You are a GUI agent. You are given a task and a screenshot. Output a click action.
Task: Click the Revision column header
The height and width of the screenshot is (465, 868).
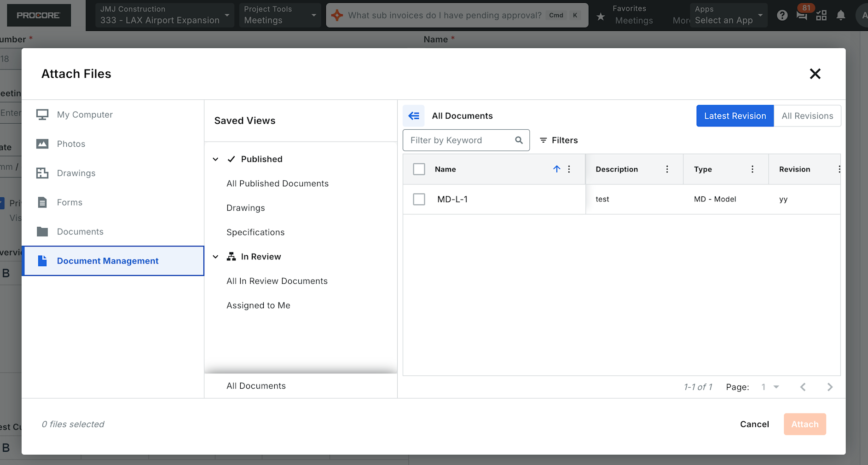coord(794,169)
